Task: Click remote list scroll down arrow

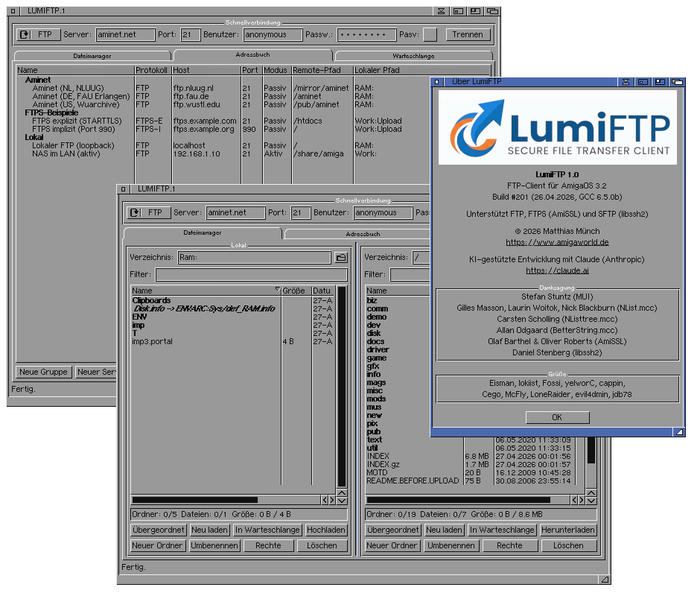Action: 591,501
